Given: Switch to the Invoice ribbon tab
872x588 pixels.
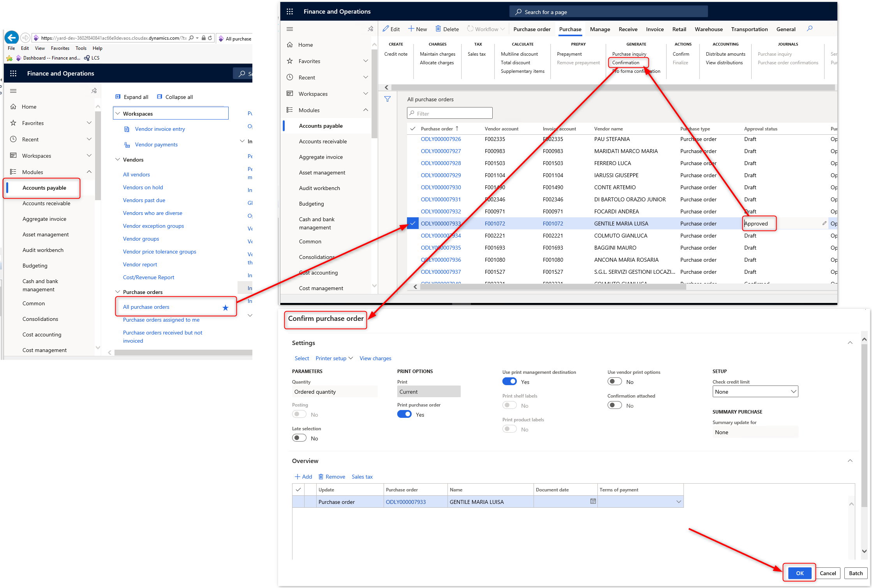Looking at the screenshot, I should 655,29.
